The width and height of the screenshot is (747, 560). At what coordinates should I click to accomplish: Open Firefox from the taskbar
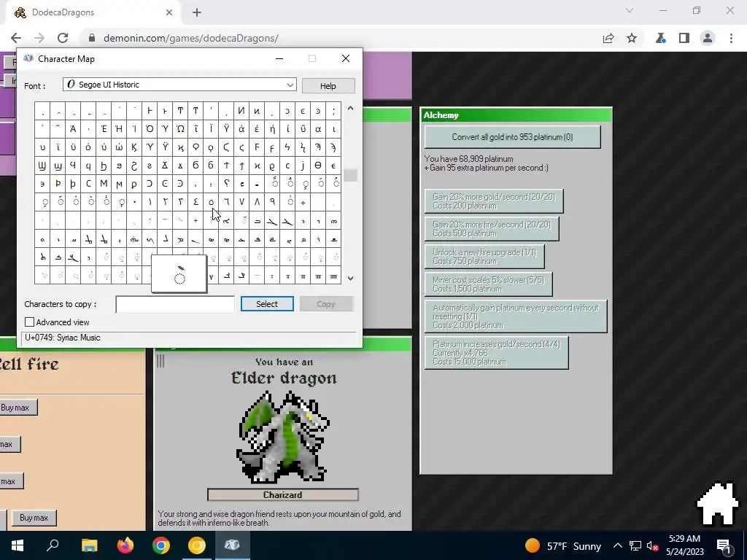point(125,545)
